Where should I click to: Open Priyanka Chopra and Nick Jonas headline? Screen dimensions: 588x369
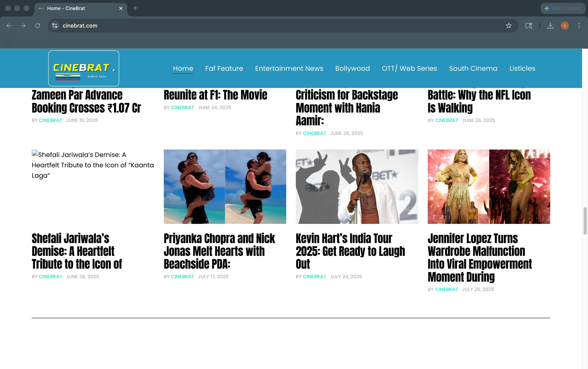click(219, 251)
